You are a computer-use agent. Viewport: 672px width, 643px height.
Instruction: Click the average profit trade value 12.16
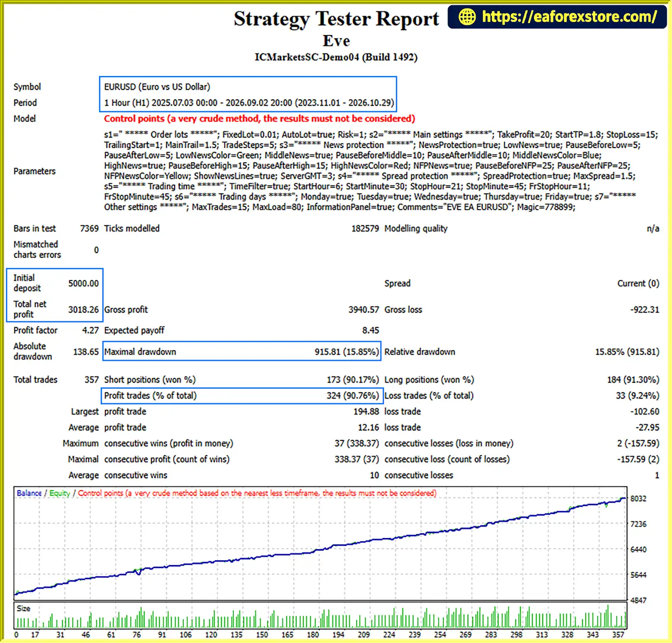click(369, 428)
